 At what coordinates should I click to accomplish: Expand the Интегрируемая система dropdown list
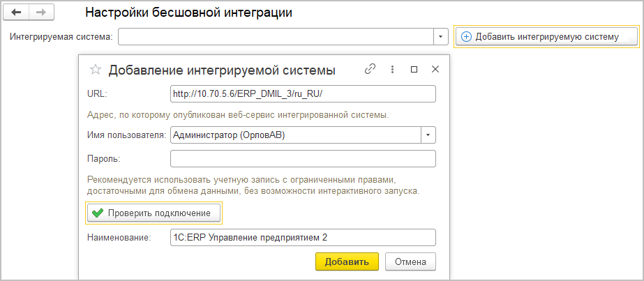point(441,36)
